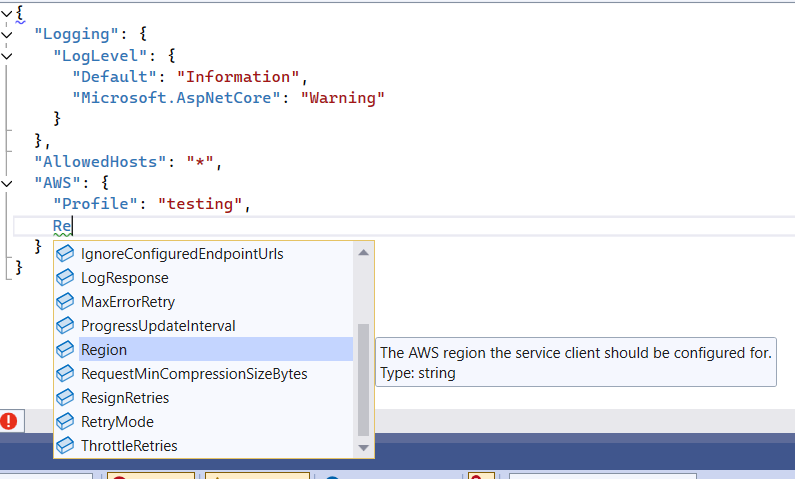Pick ResignRetries in the suggestion list
Screen dimensions: 795x479
coord(125,398)
